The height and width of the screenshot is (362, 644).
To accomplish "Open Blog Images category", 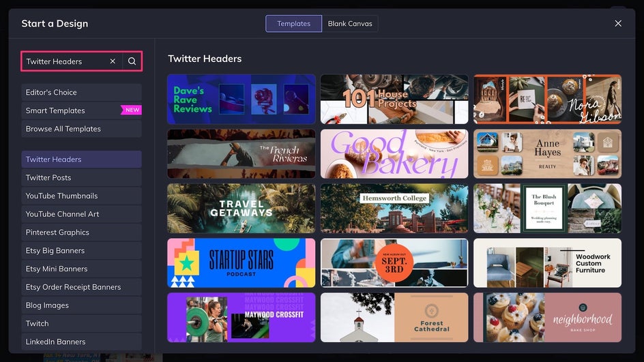I will (x=81, y=305).
